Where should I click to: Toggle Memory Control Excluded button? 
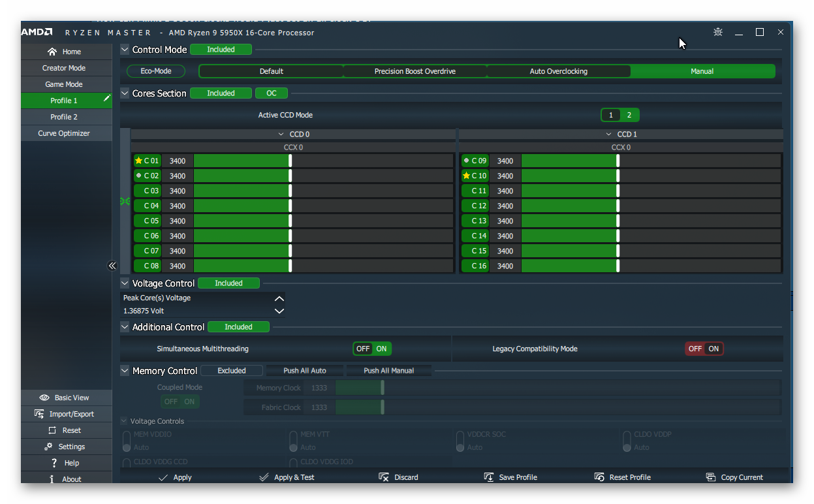232,370
